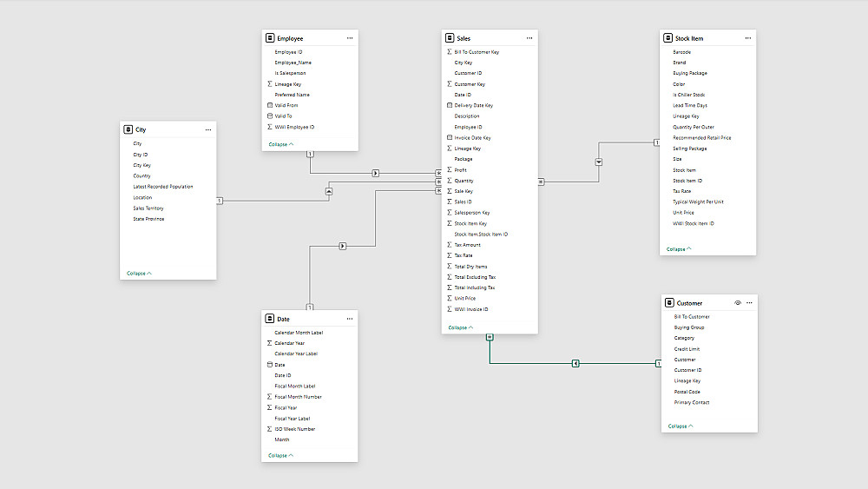The height and width of the screenshot is (489, 868).
Task: Click the Sales table header icon
Action: (x=449, y=38)
